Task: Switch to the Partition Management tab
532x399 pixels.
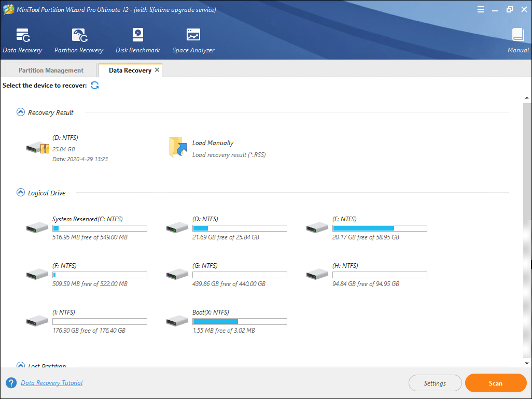Action: click(x=51, y=70)
